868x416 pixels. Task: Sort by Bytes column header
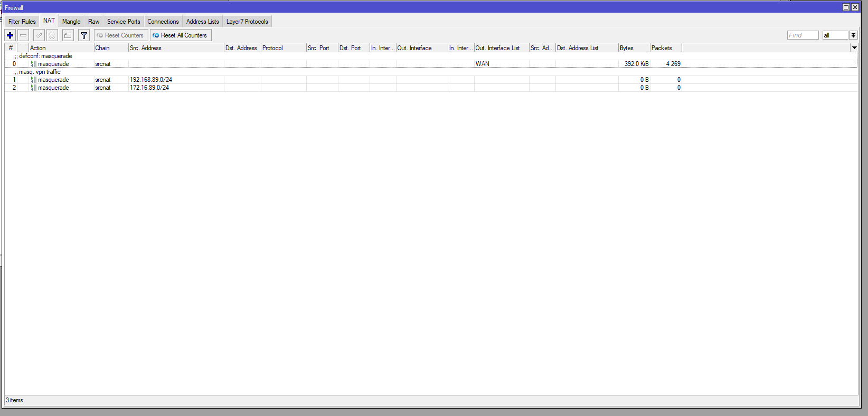(634, 48)
